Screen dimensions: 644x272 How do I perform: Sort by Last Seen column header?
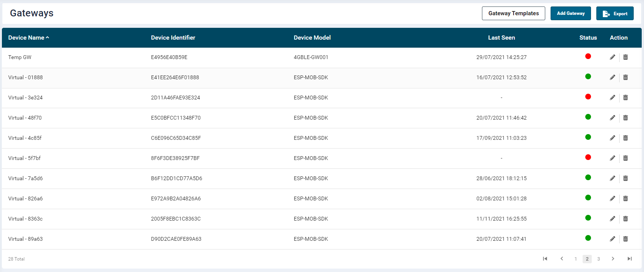tap(501, 38)
